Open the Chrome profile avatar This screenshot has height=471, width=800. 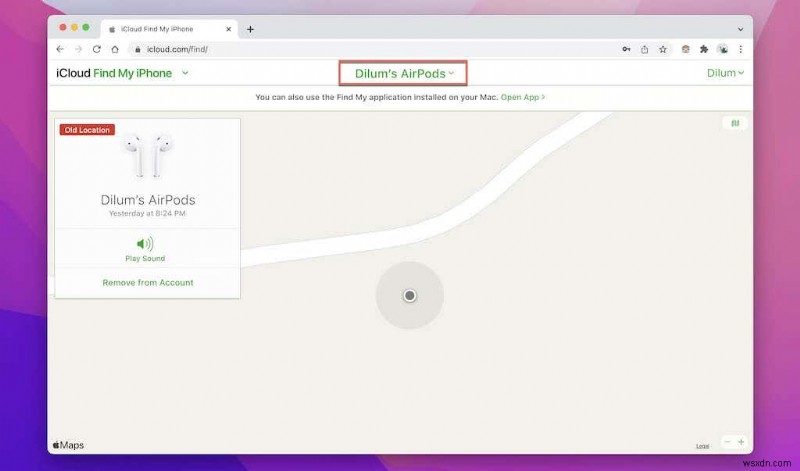pyautogui.click(x=722, y=49)
